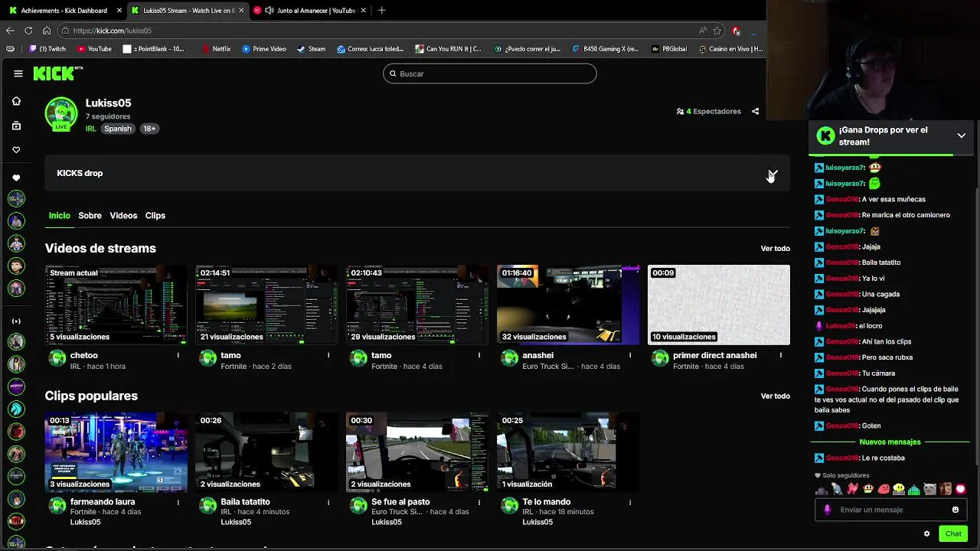Close the Lukiss05 Stream browser tab
This screenshot has width=980, height=551.
point(241,11)
